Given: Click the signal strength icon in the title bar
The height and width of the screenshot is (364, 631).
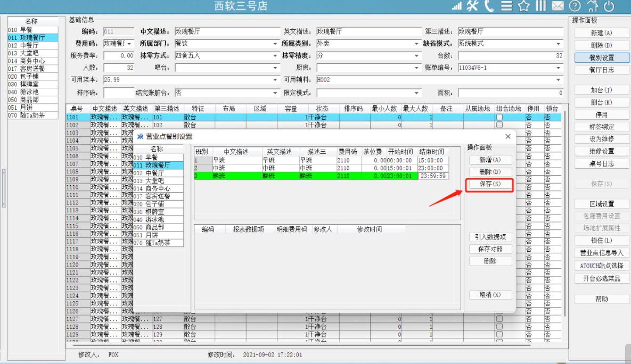Looking at the screenshot, I should pos(456,6).
